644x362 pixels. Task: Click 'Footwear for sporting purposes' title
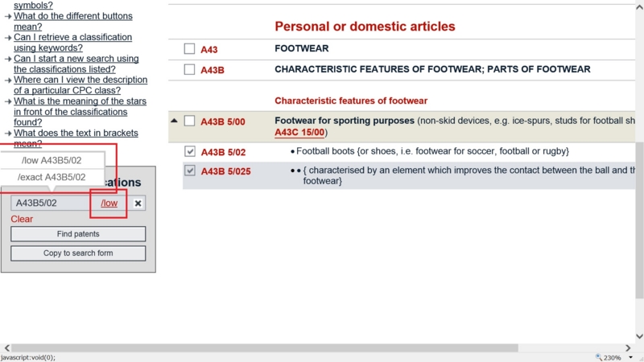pyautogui.click(x=345, y=121)
